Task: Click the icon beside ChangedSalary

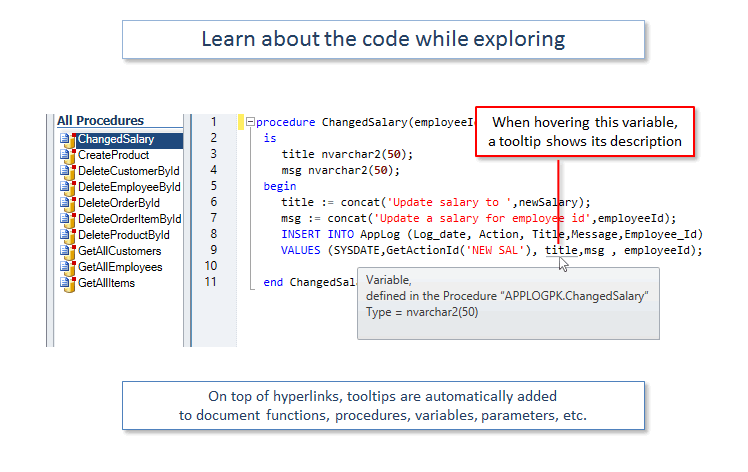Action: [68, 140]
